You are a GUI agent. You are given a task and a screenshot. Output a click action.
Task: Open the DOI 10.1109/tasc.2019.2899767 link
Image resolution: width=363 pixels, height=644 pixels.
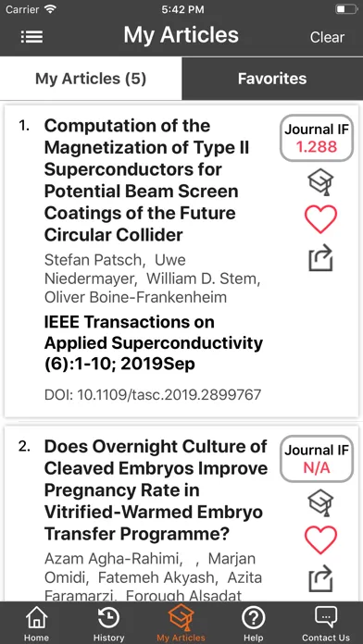click(153, 395)
